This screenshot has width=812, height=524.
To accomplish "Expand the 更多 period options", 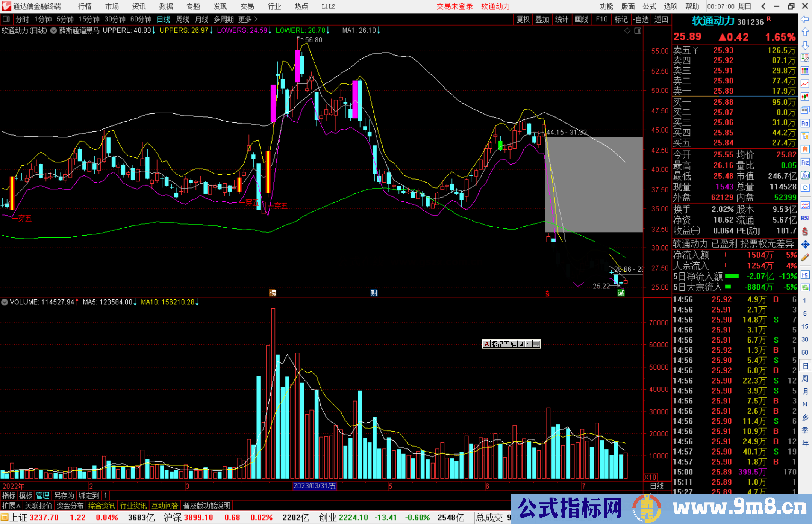I will point(248,19).
